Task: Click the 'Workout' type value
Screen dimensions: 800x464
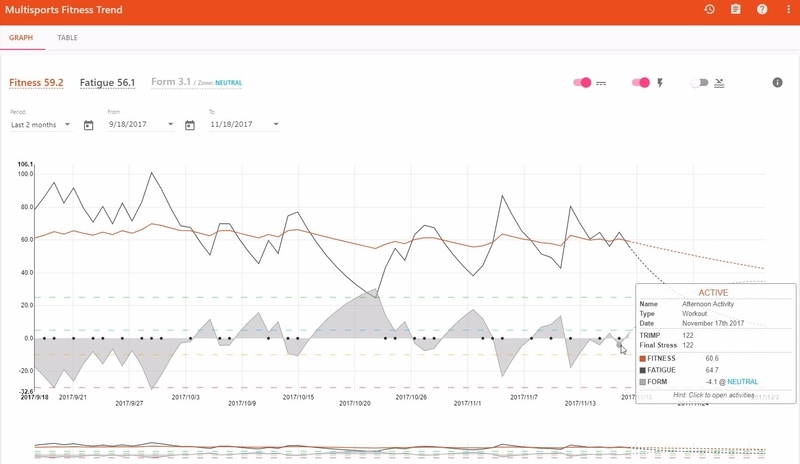Action: click(x=694, y=313)
